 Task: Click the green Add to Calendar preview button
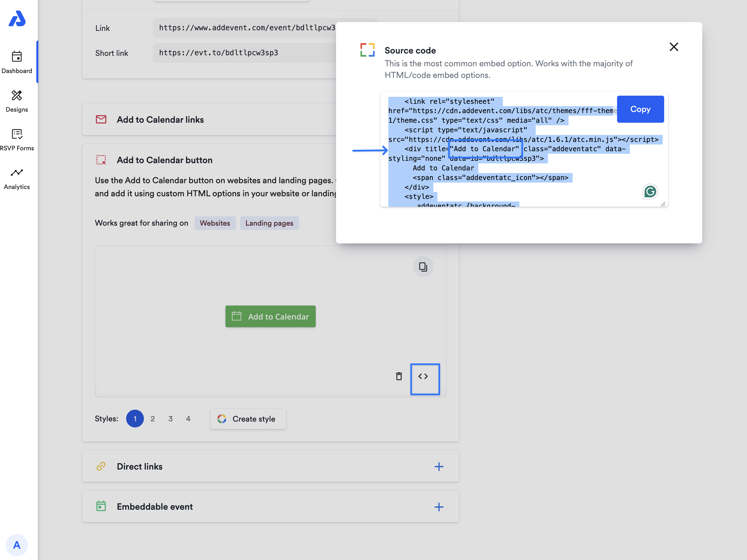click(270, 316)
